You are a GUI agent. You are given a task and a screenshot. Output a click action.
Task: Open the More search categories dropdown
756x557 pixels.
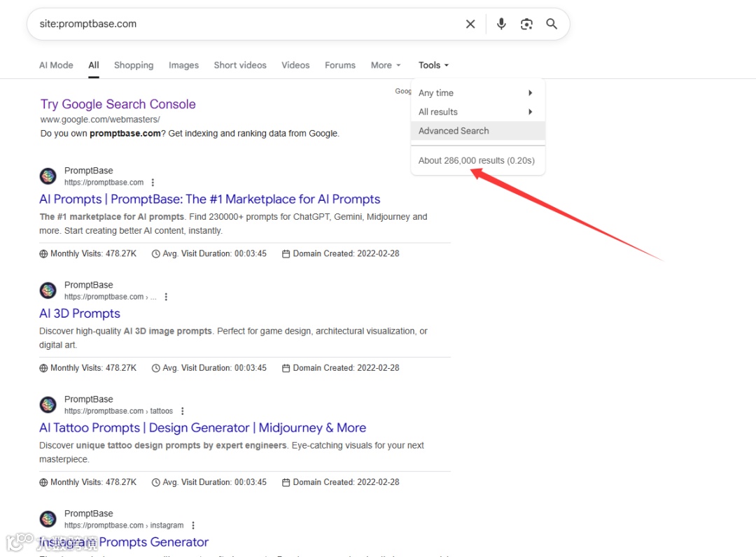(385, 65)
